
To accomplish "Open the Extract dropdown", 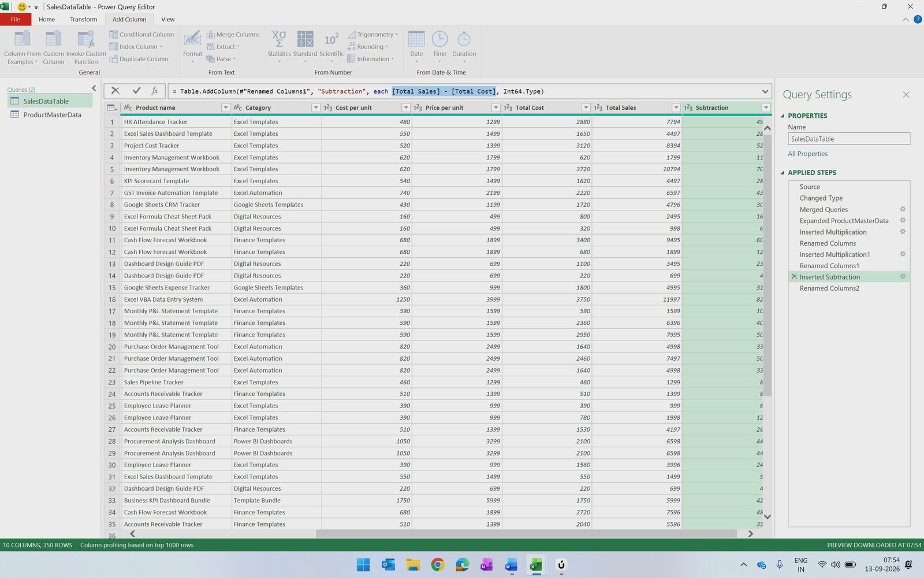I will (x=223, y=47).
